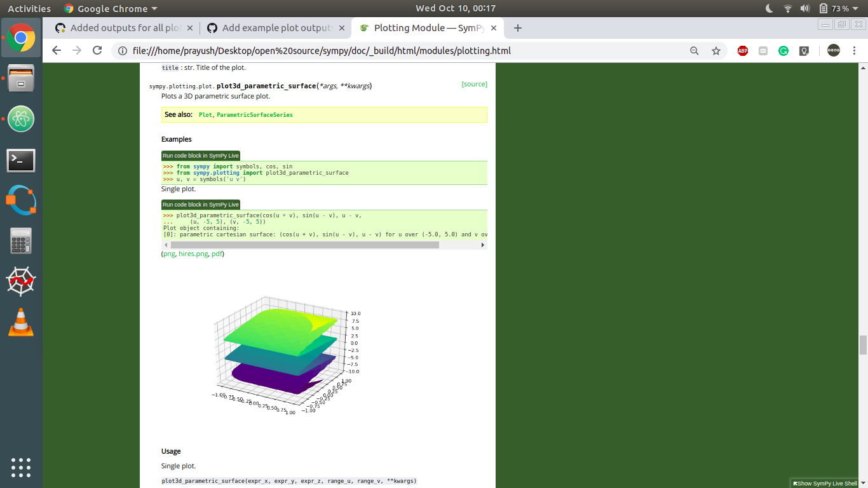Screen dimensions: 868x488
Task: Click the [source] link for plot3d_parametric_surface
Action: click(474, 84)
